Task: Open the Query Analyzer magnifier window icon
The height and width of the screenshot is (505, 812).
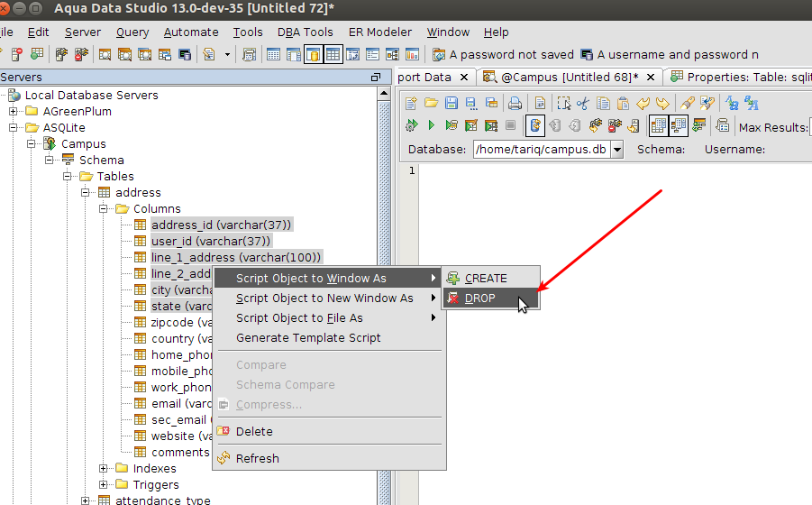Action: [105, 54]
